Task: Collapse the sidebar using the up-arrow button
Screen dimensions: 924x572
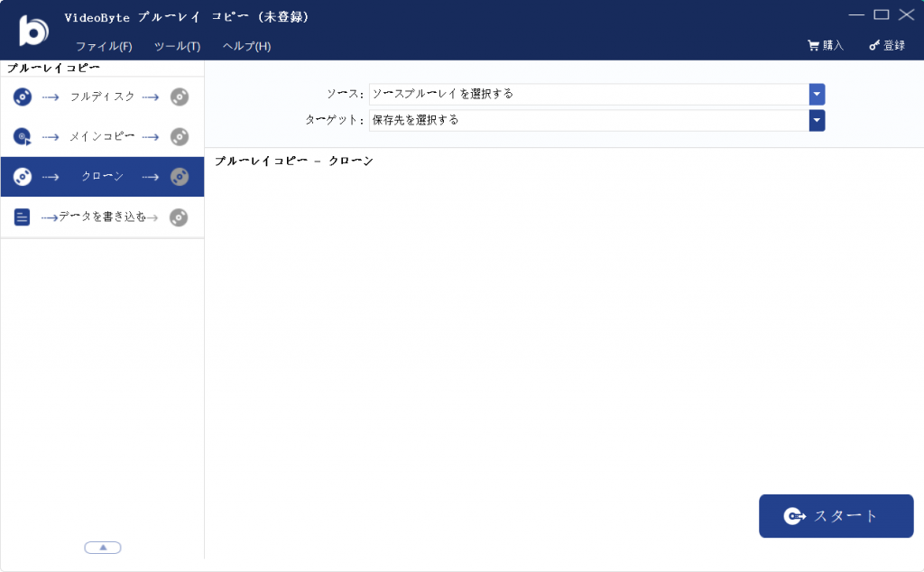Action: [x=103, y=548]
